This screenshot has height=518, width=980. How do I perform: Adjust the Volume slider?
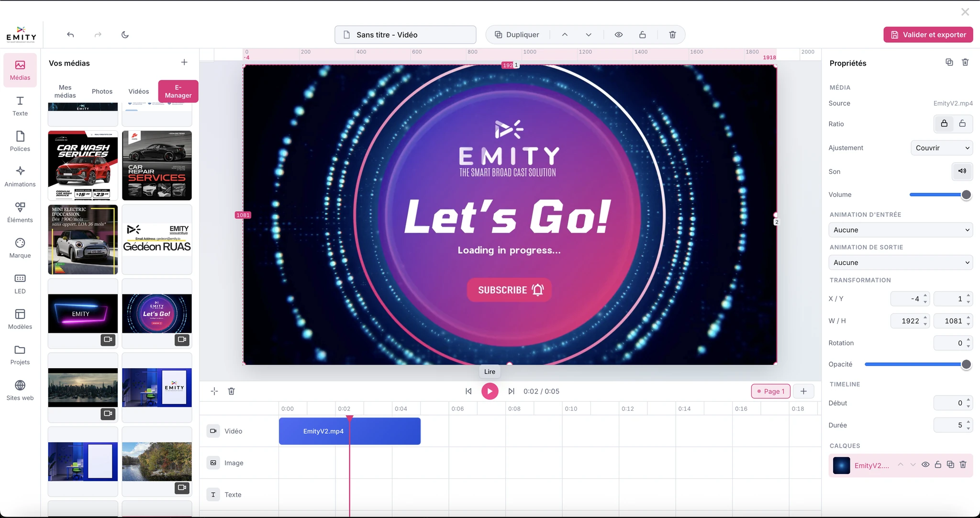(941, 195)
